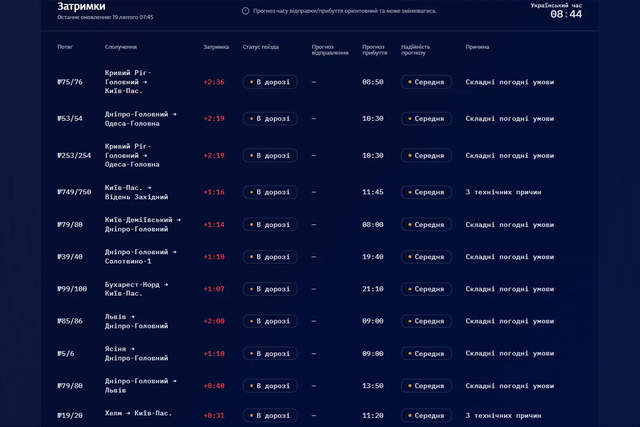Click the Київ-Пас. → Відень Західний route
640x427 pixels.
click(136, 192)
